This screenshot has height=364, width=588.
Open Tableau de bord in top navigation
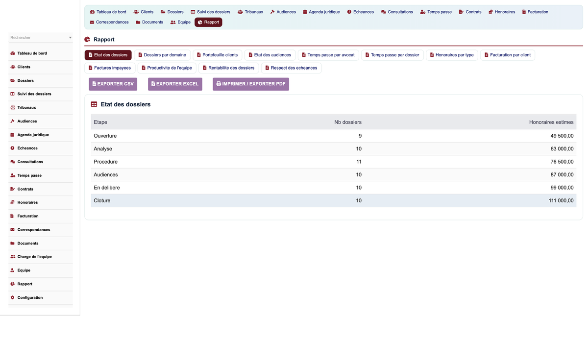click(x=108, y=12)
